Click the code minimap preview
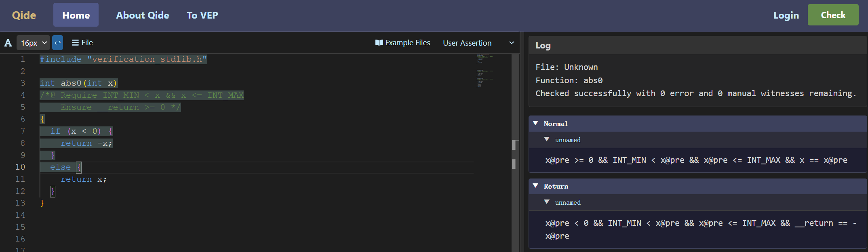This screenshot has height=252, width=868. pyautogui.click(x=485, y=71)
